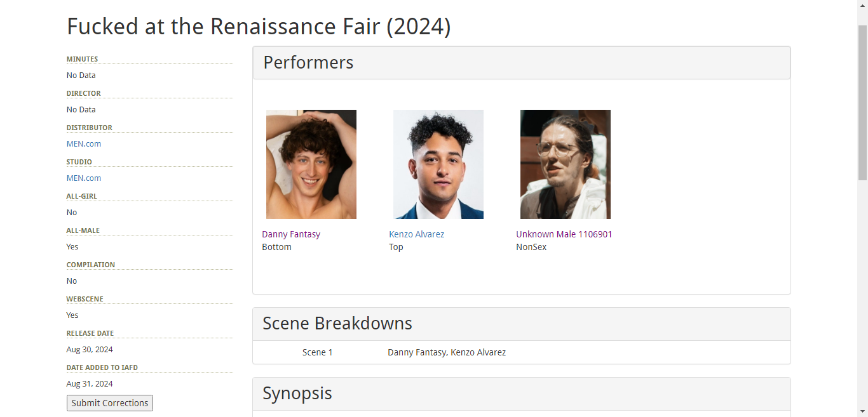This screenshot has width=868, height=417.
Task: Click the page title heading
Action: (258, 27)
